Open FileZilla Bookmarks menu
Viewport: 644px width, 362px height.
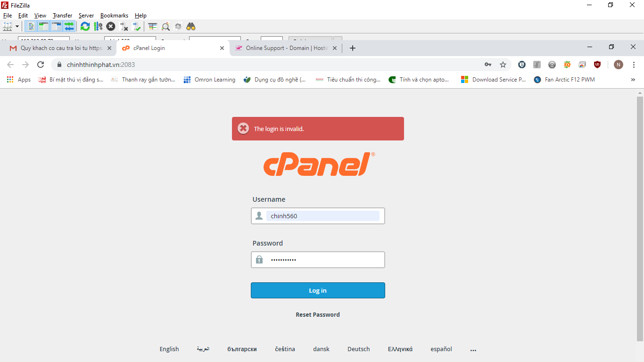pos(114,16)
